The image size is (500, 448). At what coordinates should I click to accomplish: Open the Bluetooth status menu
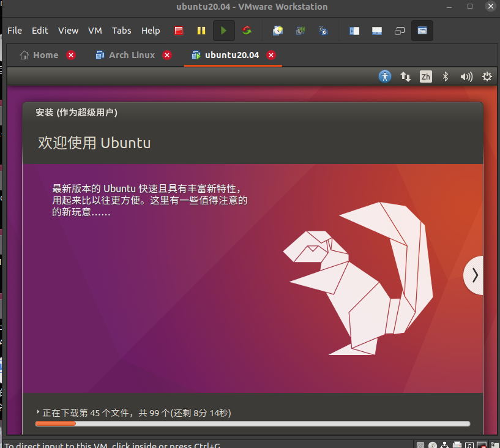click(x=445, y=77)
